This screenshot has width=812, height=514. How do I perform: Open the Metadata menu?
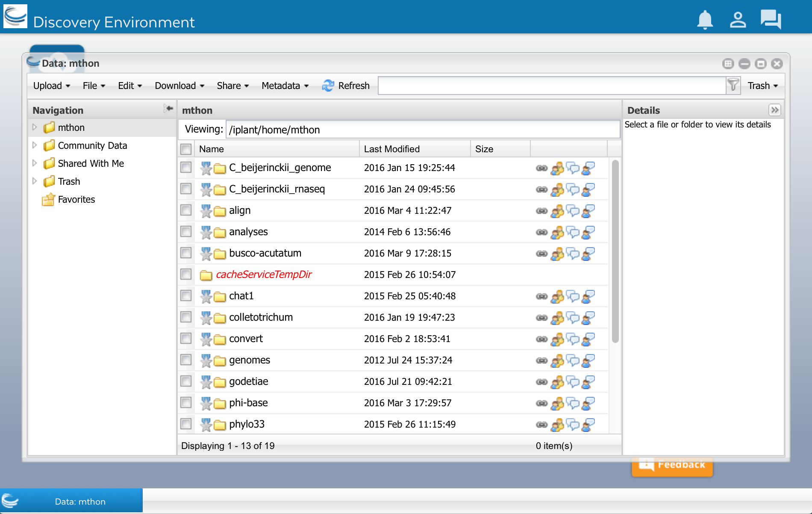coord(285,86)
